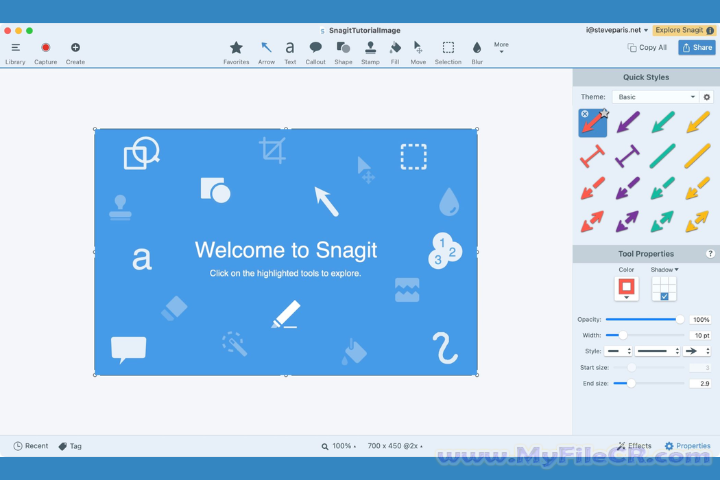The height and width of the screenshot is (480, 720).
Task: Choose the red double-headed arrow style
Action: (x=592, y=221)
